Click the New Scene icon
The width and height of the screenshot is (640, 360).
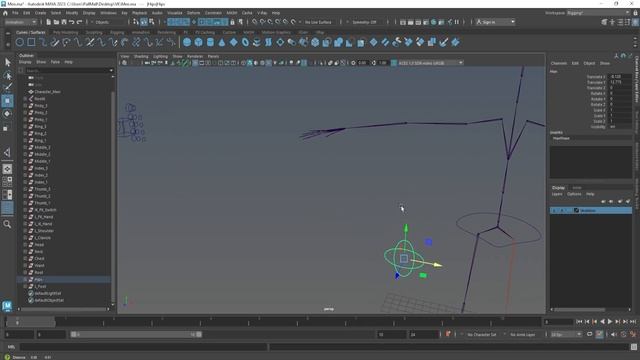tap(49, 22)
